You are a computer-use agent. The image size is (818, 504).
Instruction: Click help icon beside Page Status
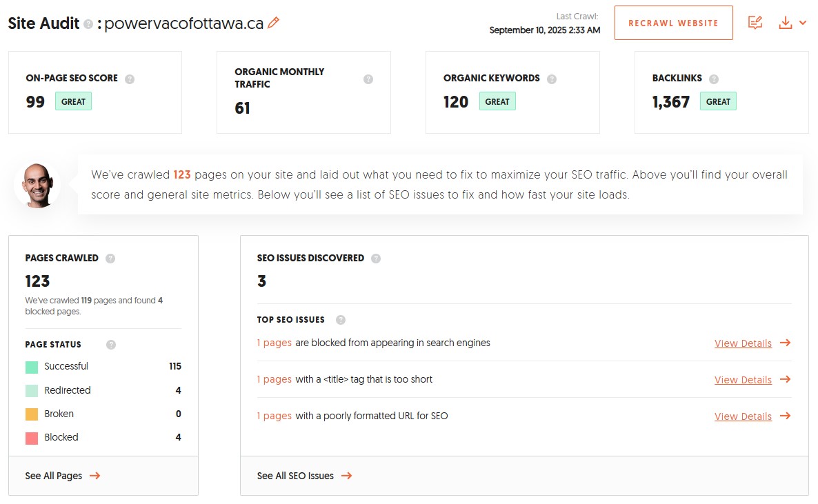pyautogui.click(x=111, y=345)
